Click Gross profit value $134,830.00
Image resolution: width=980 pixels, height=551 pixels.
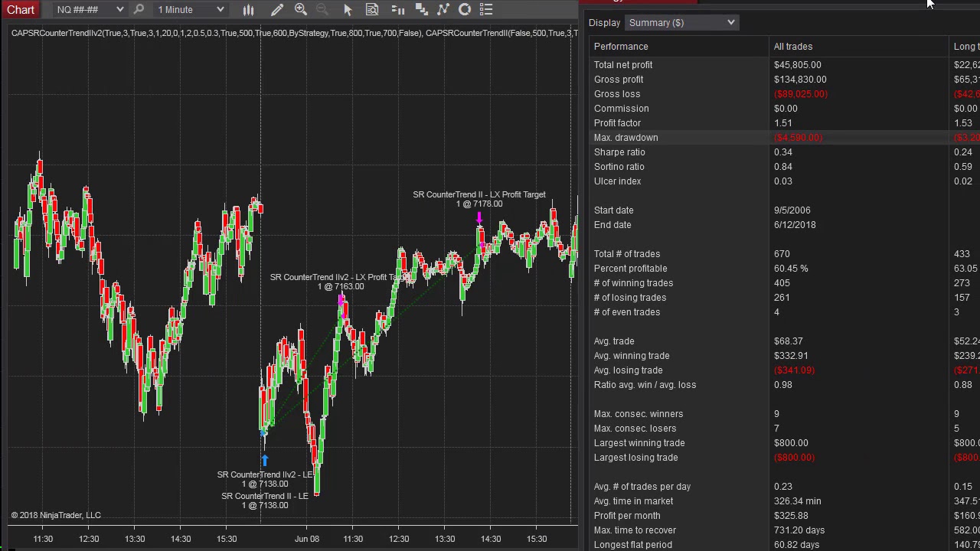click(800, 80)
